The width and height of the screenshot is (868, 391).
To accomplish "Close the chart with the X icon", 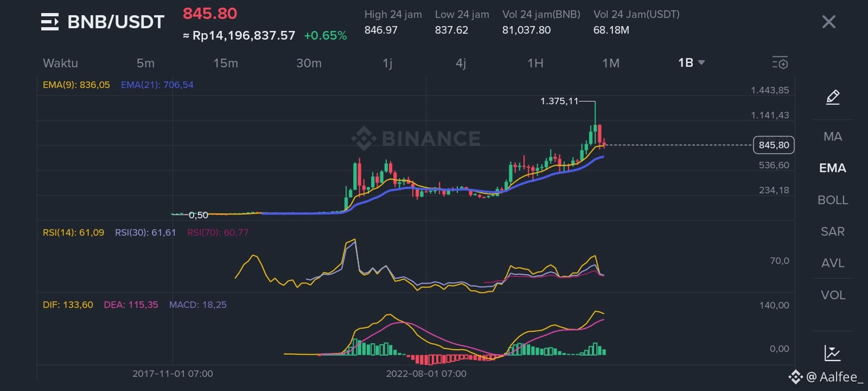I will pos(828,22).
